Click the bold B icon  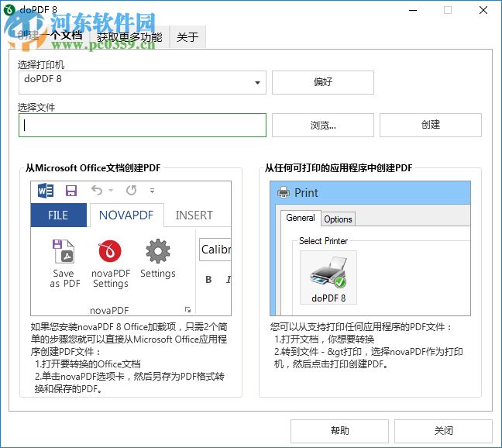[208, 280]
